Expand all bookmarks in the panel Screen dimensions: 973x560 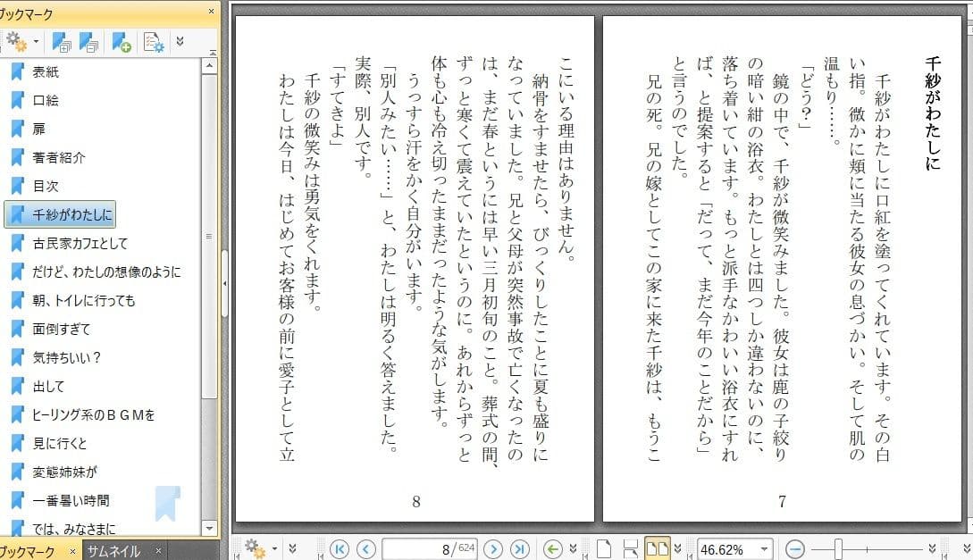(x=60, y=42)
